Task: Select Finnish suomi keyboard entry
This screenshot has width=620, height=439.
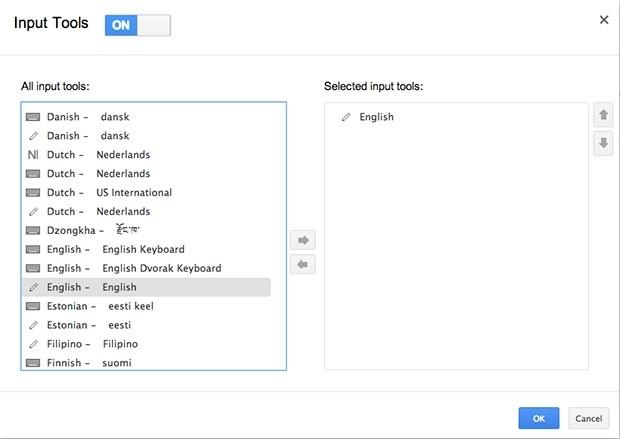Action: (147, 363)
